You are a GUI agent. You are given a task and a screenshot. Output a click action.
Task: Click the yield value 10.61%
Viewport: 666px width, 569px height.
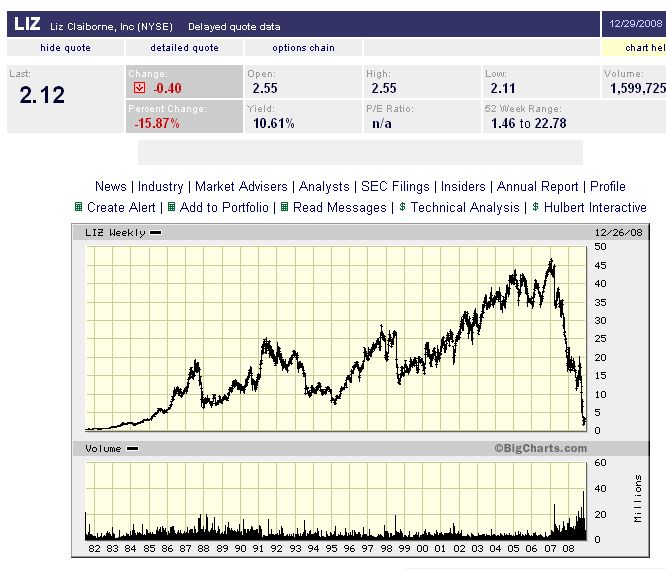click(x=274, y=124)
